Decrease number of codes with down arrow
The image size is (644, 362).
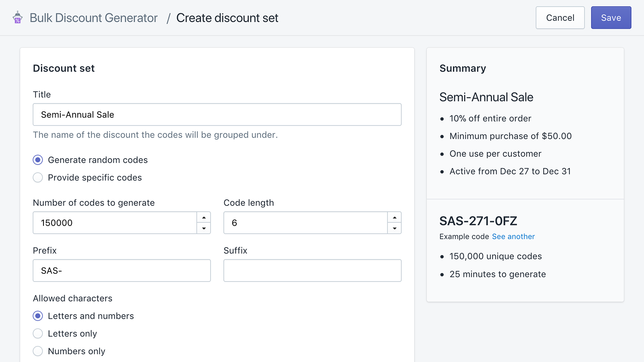(x=204, y=228)
